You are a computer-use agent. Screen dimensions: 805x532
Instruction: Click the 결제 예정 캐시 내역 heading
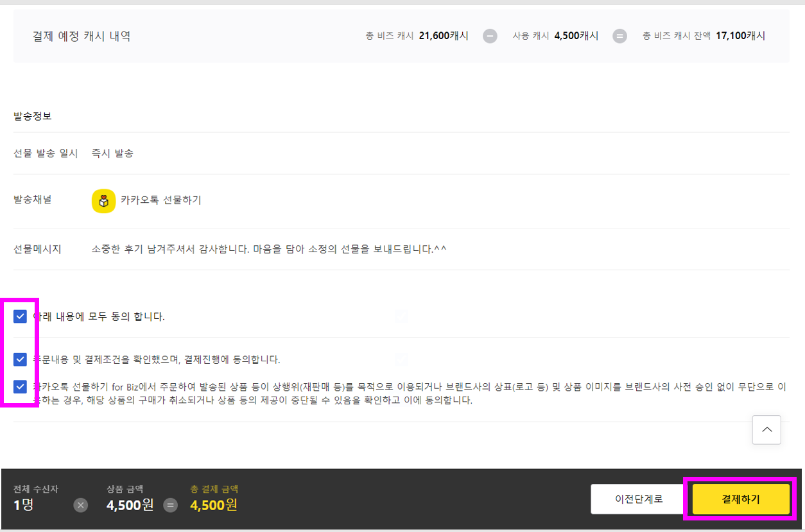click(x=82, y=36)
